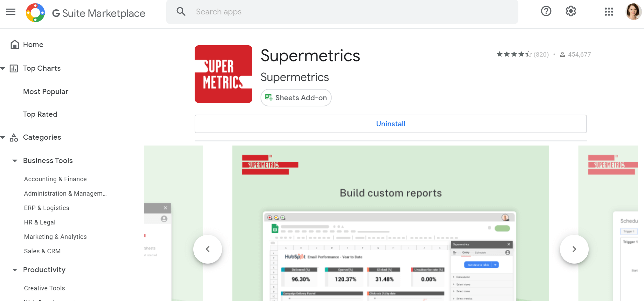This screenshot has height=301, width=644.
Task: Go to Home in the sidebar
Action: (33, 45)
